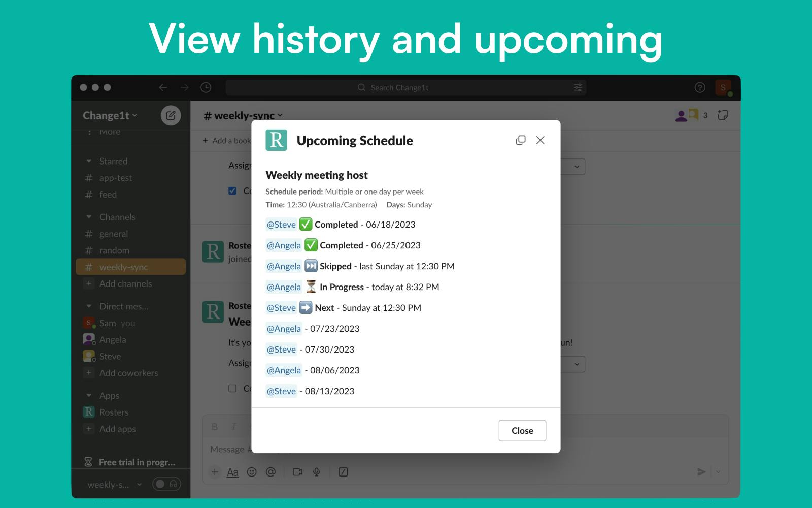812x508 pixels.
Task: Click the Add a bookmark button
Action: point(227,141)
